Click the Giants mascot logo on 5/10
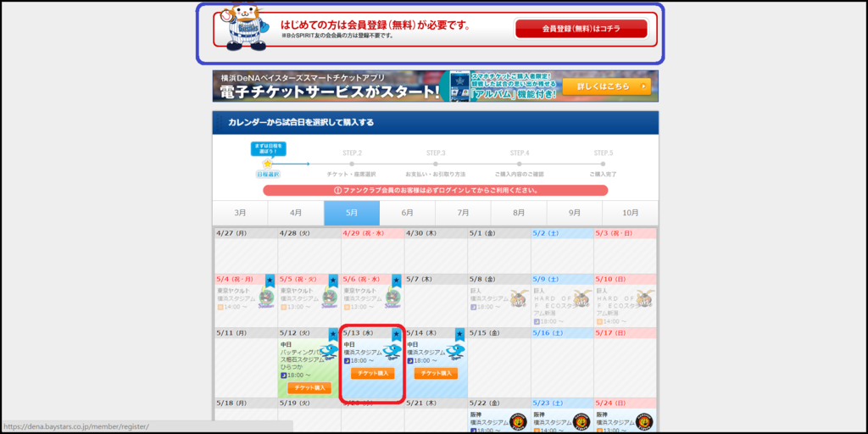Screen dimensions: 868x434 645,299
